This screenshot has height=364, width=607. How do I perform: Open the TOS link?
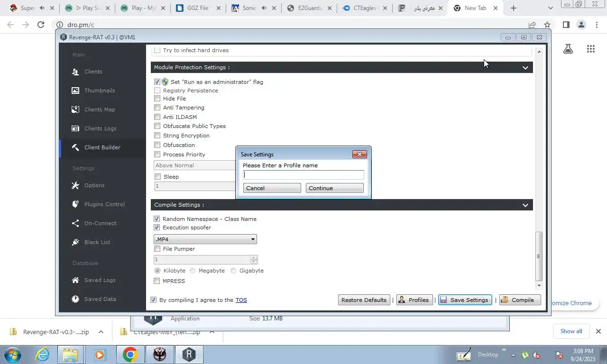click(x=241, y=300)
